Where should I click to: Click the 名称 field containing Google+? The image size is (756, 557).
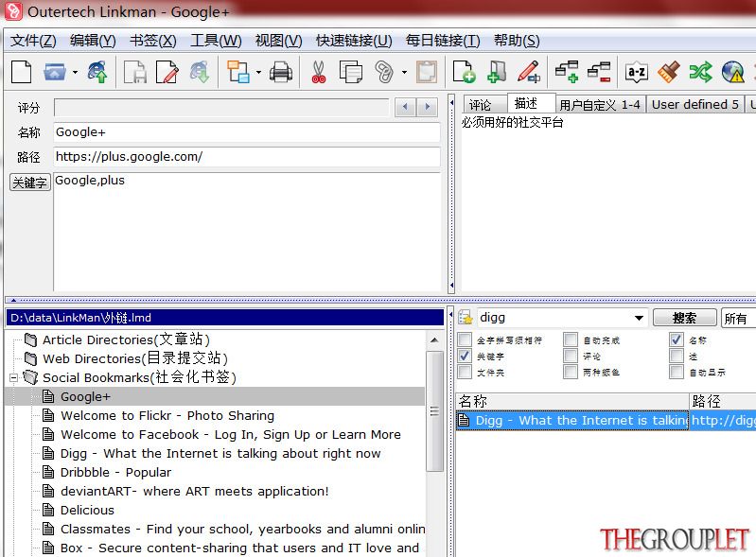tap(246, 132)
